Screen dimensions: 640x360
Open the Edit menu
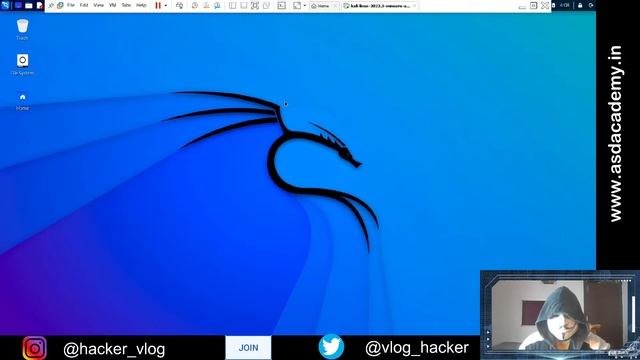[84, 5]
